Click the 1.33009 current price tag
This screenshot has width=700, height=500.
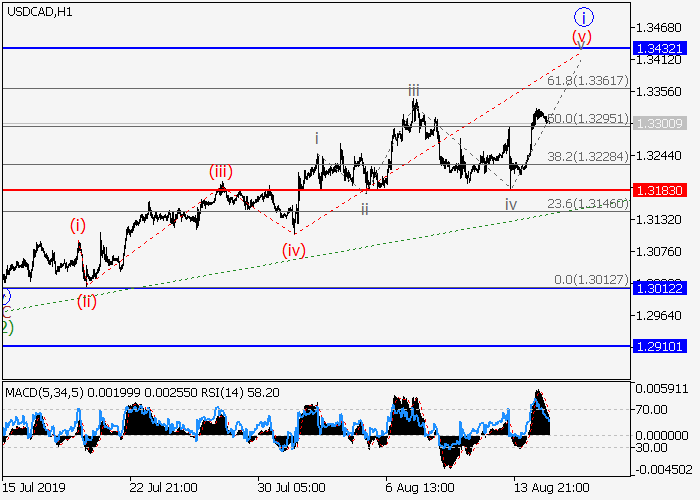tap(660, 124)
